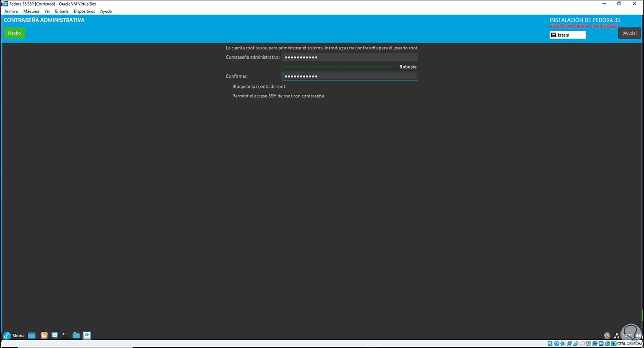Click the orange tray icon beside network
Screen dimensions: 644x348
pos(607,336)
